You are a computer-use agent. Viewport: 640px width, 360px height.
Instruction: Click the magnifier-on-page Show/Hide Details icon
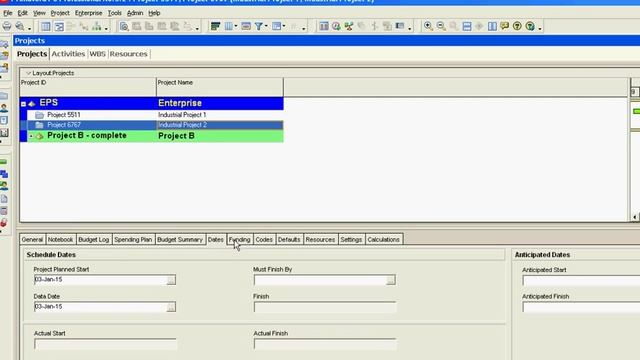coord(124,27)
